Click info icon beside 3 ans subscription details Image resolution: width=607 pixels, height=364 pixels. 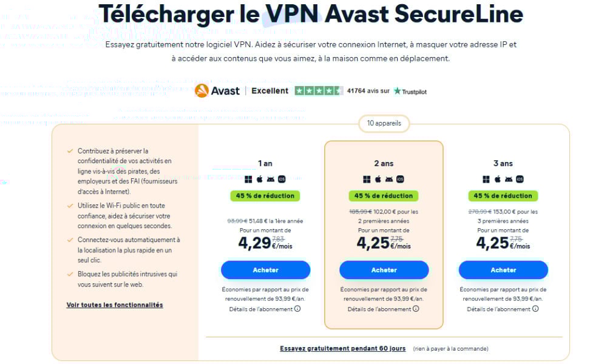(x=535, y=309)
